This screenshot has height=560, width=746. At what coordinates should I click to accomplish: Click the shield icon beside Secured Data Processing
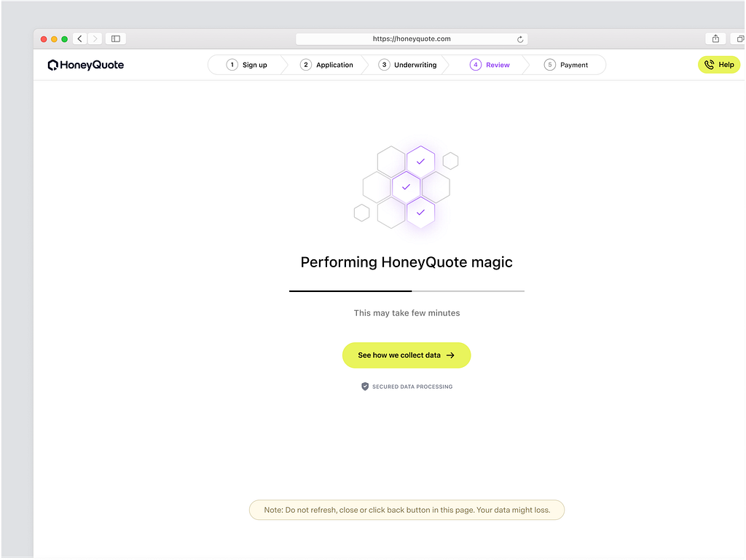365,387
